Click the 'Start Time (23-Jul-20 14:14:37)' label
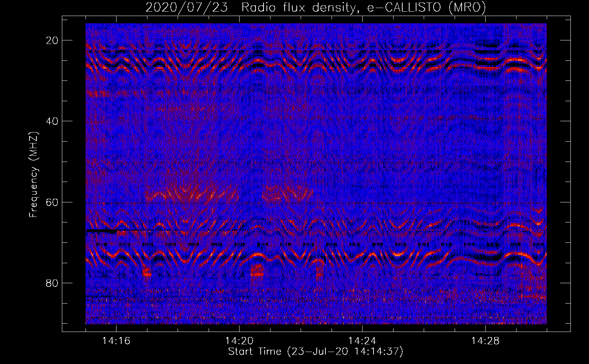 pyautogui.click(x=316, y=352)
